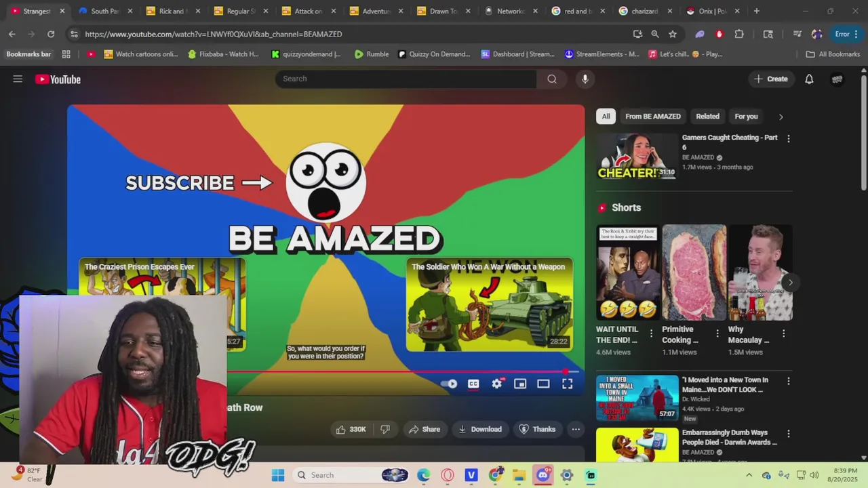868x488 pixels.
Task: Open purple ghost extension icon
Action: [x=700, y=34]
